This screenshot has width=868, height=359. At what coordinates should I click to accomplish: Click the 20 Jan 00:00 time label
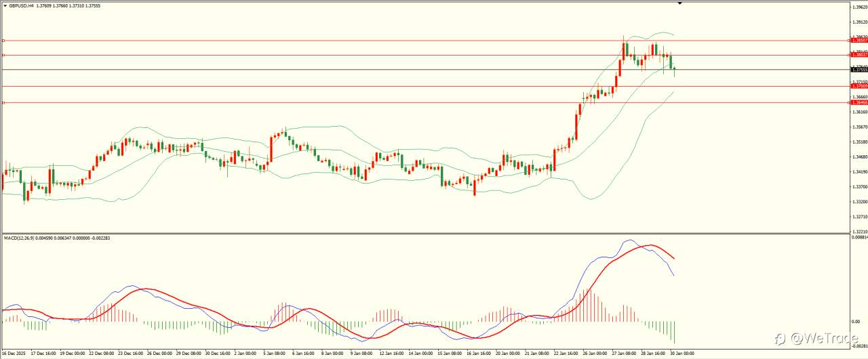point(509,353)
